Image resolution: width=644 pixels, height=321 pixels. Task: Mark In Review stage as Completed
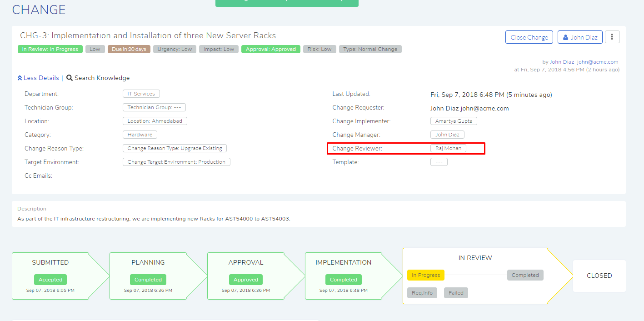[x=525, y=275]
